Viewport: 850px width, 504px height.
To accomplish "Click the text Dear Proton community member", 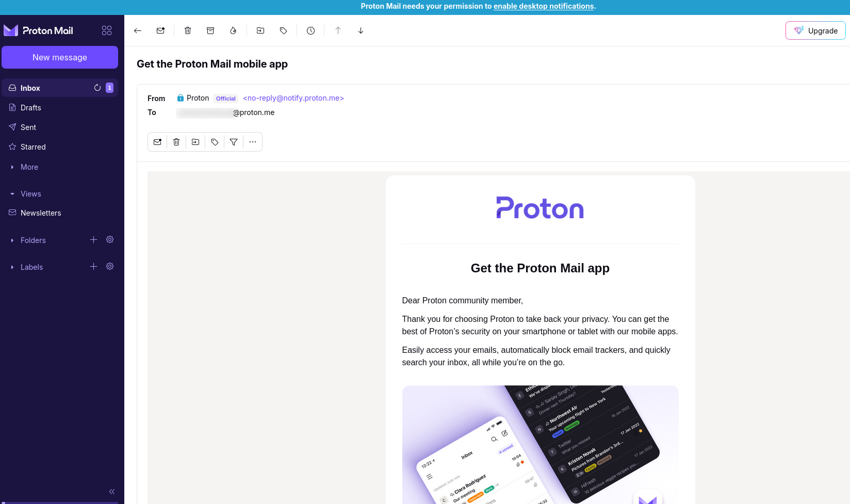I will point(462,301).
